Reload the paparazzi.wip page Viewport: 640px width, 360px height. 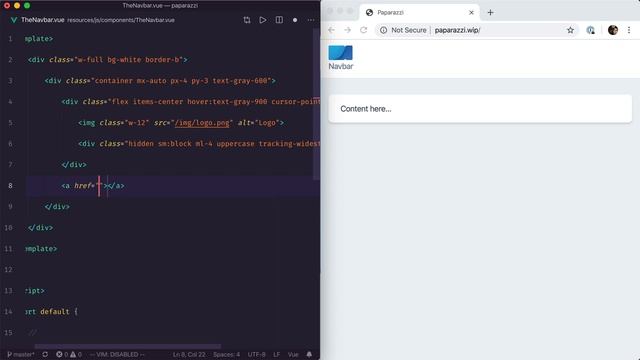click(363, 30)
